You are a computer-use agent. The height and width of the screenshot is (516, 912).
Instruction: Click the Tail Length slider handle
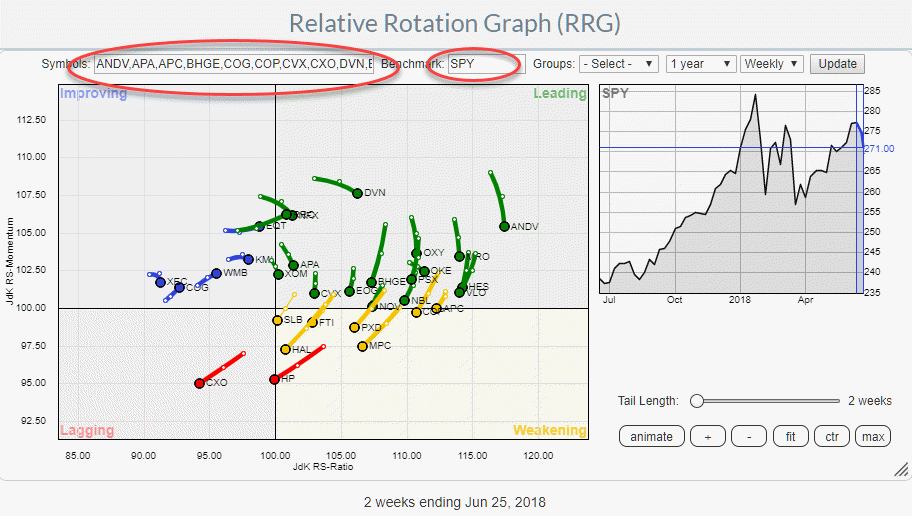coord(696,401)
